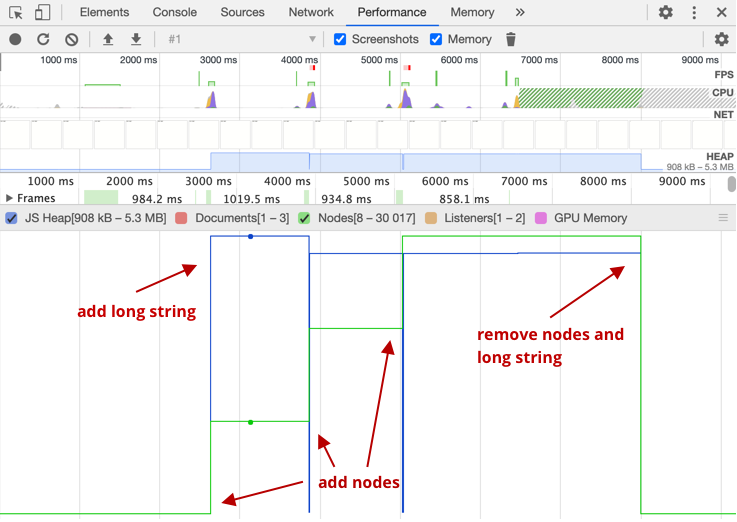Enable the Listeners counter checkbox
Screen dimensions: 737x522
pos(431,218)
